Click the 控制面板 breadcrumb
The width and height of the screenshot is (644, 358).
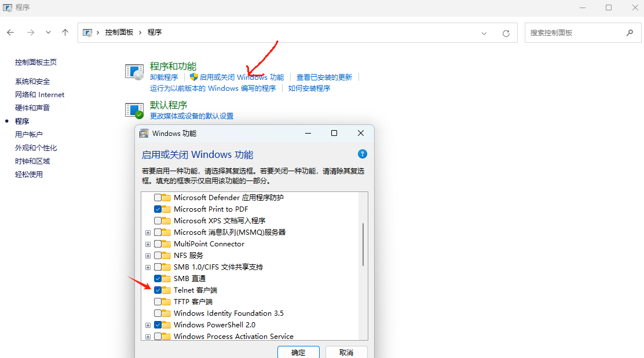click(119, 32)
